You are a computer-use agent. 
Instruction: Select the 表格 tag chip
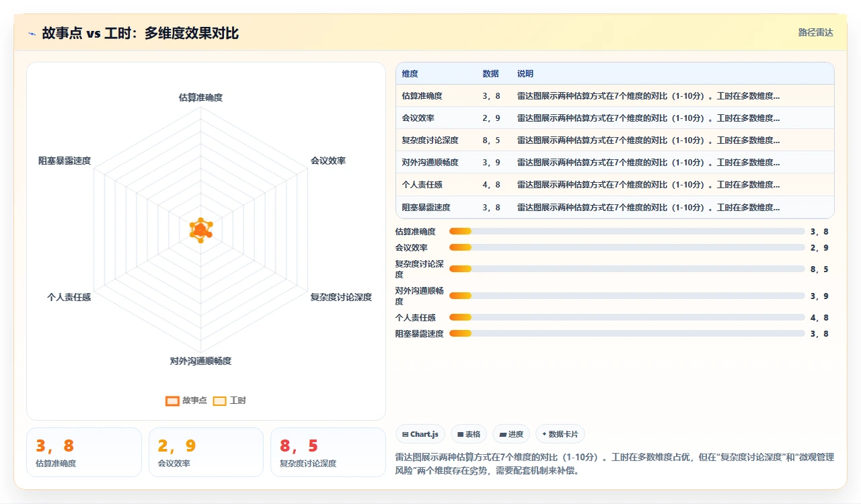tap(469, 434)
